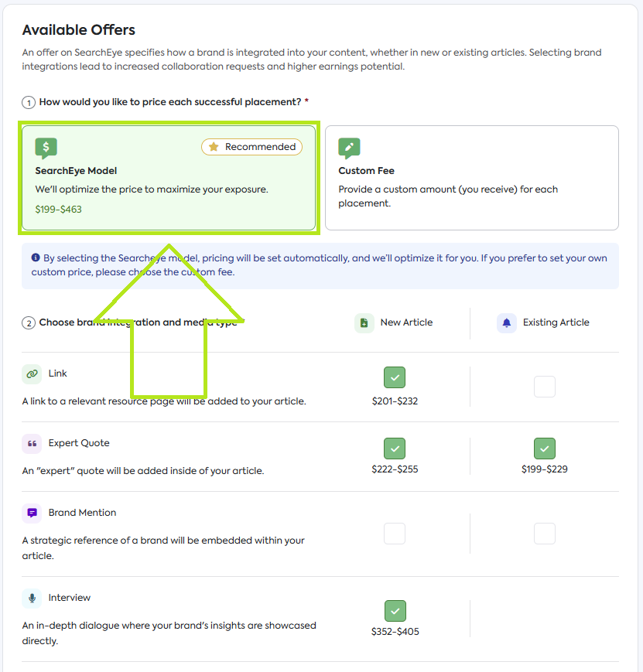Click the blue info icon in notice
Screen dimensions: 643x672
point(36,258)
